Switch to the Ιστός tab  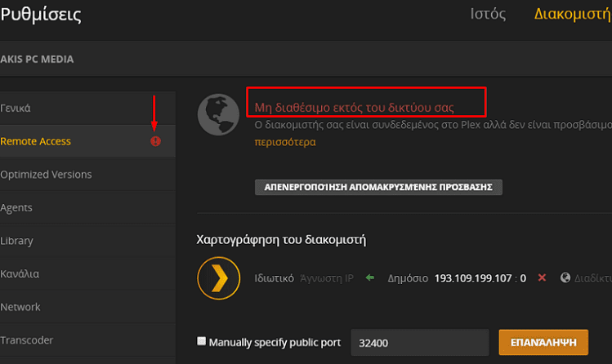click(488, 14)
